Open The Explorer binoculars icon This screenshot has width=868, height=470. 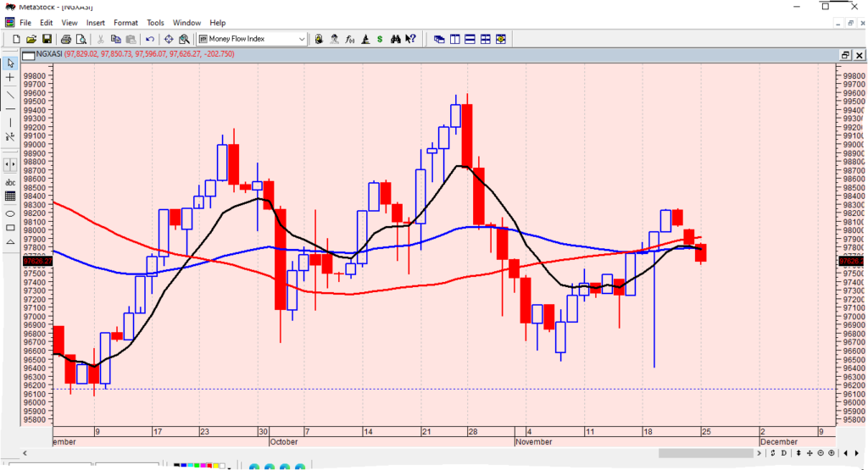(395, 39)
